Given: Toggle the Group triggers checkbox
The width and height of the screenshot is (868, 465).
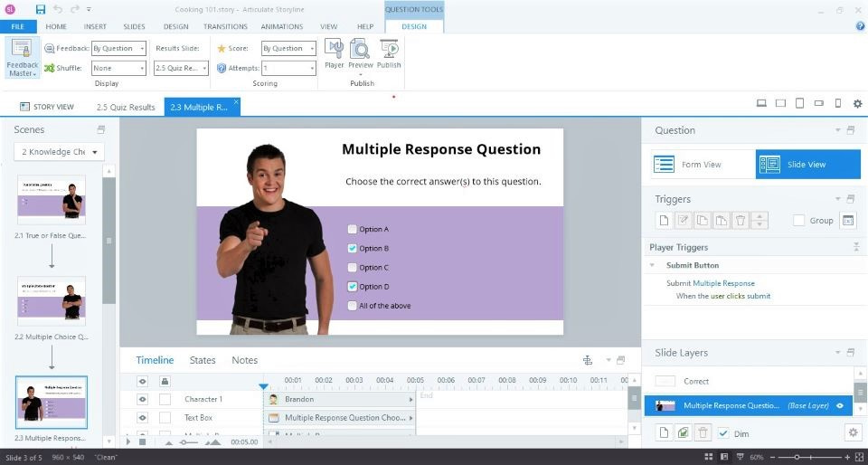Looking at the screenshot, I should (x=798, y=221).
